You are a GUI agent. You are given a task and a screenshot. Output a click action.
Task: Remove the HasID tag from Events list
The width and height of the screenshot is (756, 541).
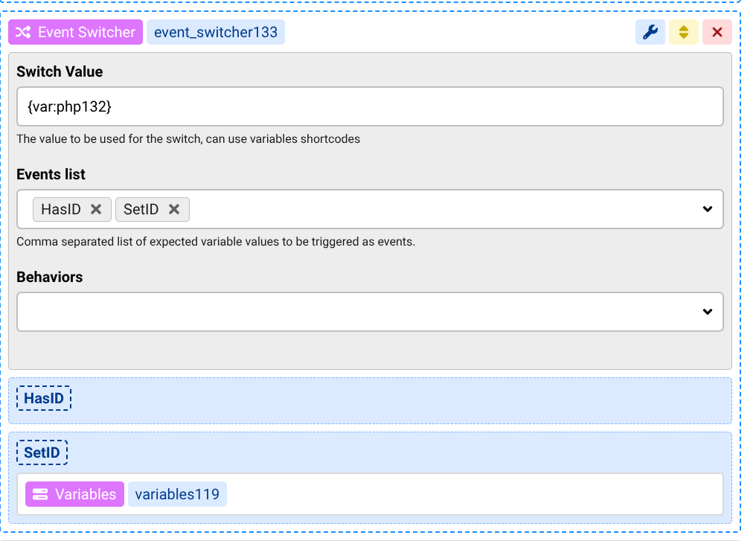[96, 210]
